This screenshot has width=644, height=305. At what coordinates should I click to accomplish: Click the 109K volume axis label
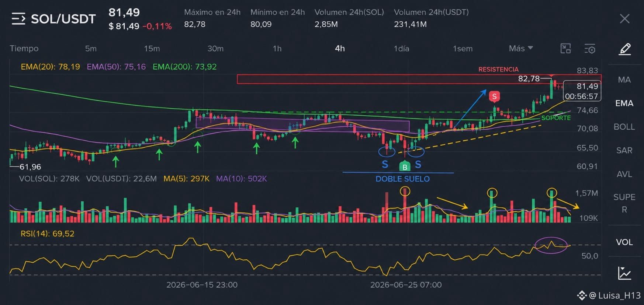click(589, 218)
